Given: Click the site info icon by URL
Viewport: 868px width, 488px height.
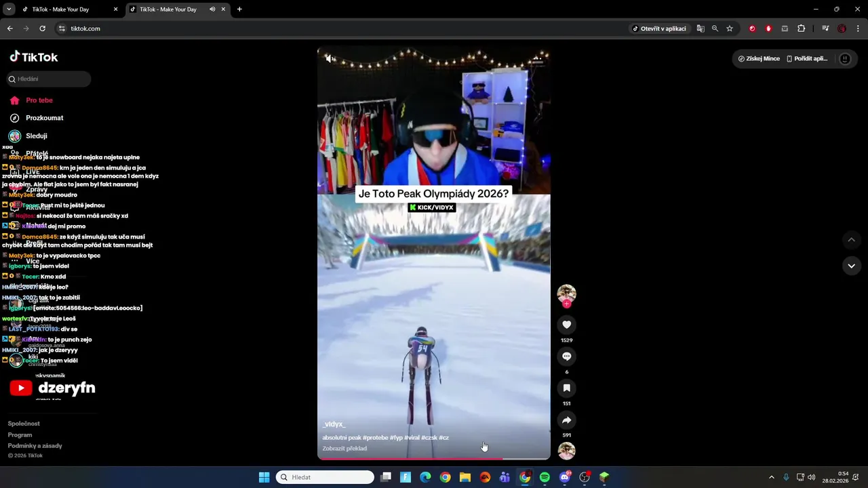Looking at the screenshot, I should [x=62, y=28].
